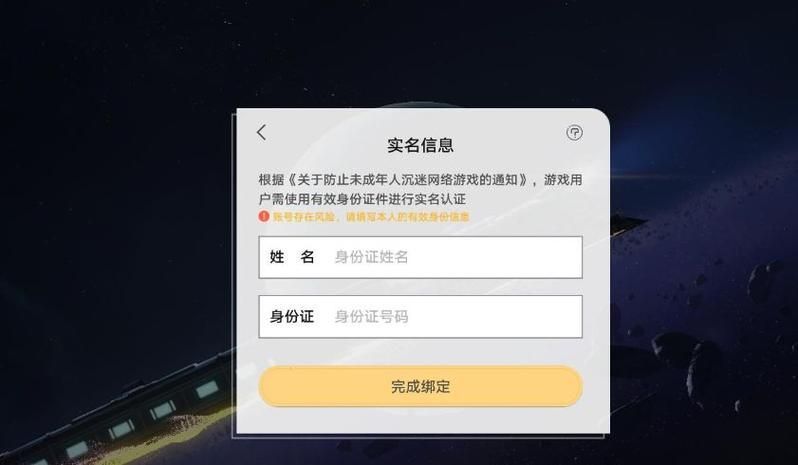
Task: Click the 身份证号码 placeholder text
Action: click(372, 316)
